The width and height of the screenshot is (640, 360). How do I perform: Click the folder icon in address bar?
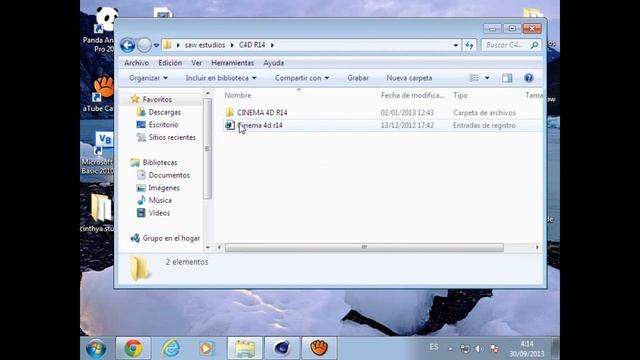(x=167, y=45)
